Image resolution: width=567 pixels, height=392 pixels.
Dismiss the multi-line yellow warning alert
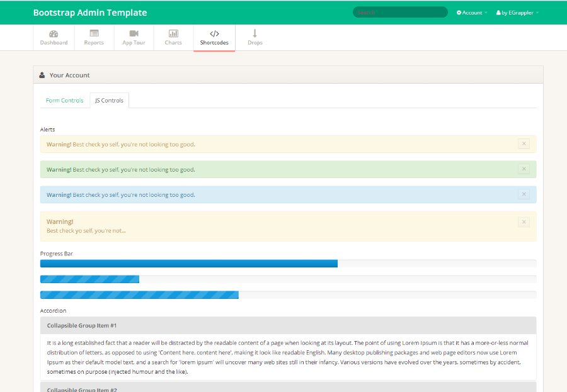(524, 222)
